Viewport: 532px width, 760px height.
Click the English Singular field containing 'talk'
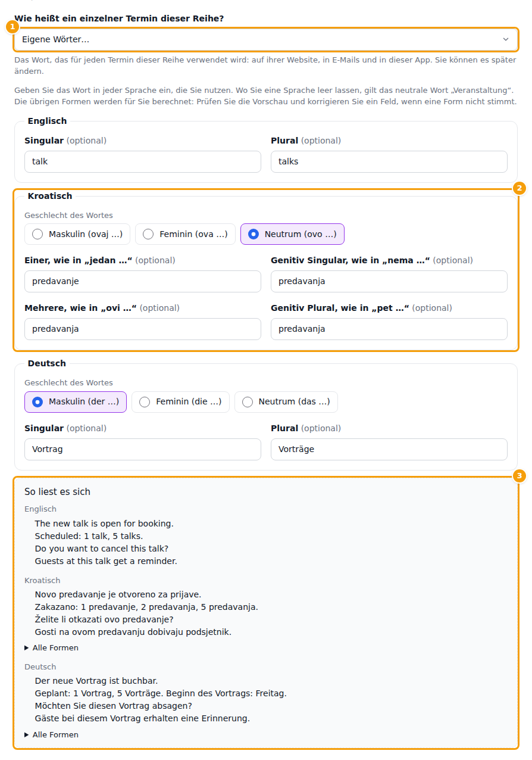pos(143,161)
